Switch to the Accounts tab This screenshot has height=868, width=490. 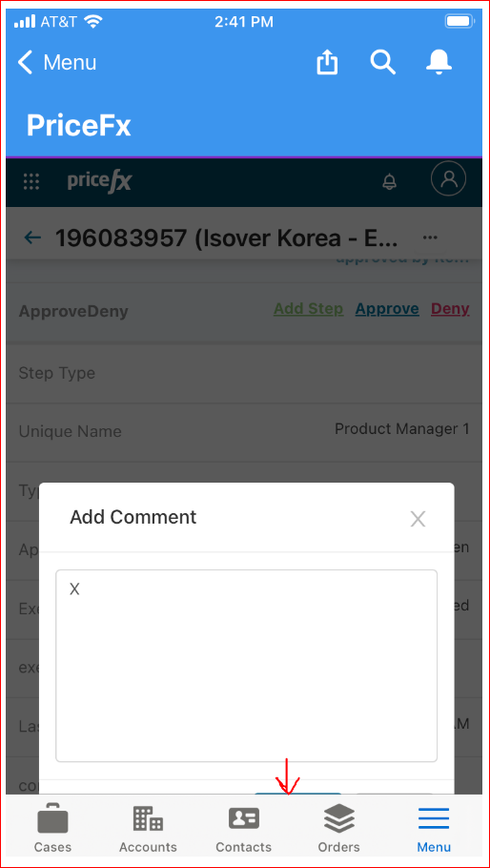tap(148, 830)
